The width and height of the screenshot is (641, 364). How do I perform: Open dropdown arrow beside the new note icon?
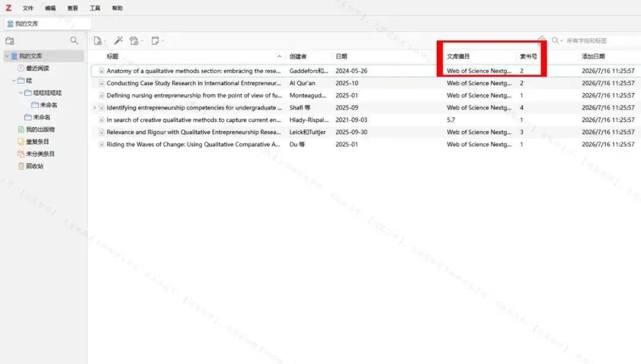click(x=163, y=41)
